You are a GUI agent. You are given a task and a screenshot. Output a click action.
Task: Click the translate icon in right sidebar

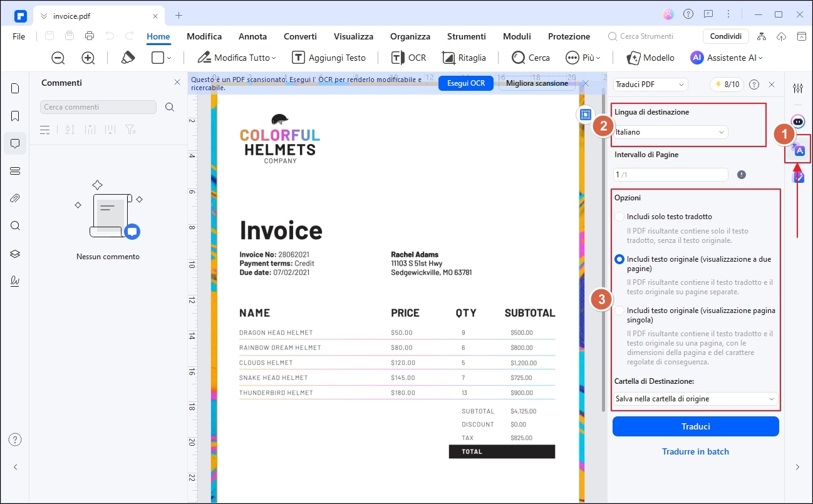797,149
